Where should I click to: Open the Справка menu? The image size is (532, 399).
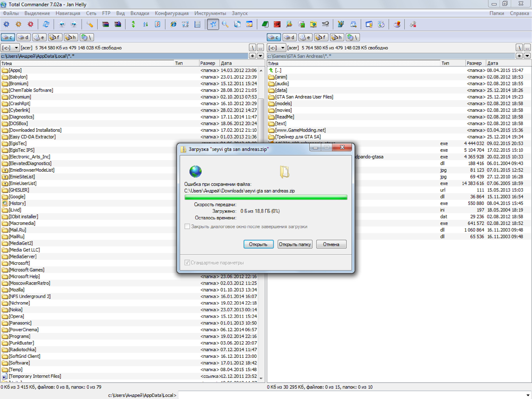tap(519, 13)
